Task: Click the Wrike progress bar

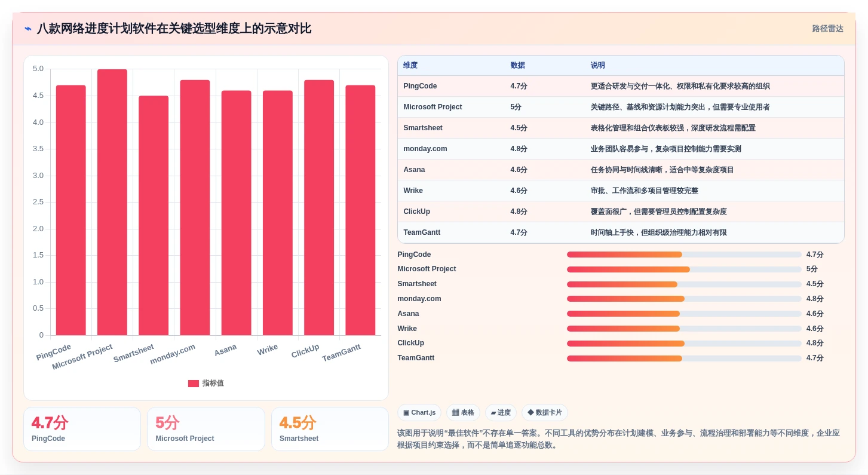Action: (x=684, y=329)
